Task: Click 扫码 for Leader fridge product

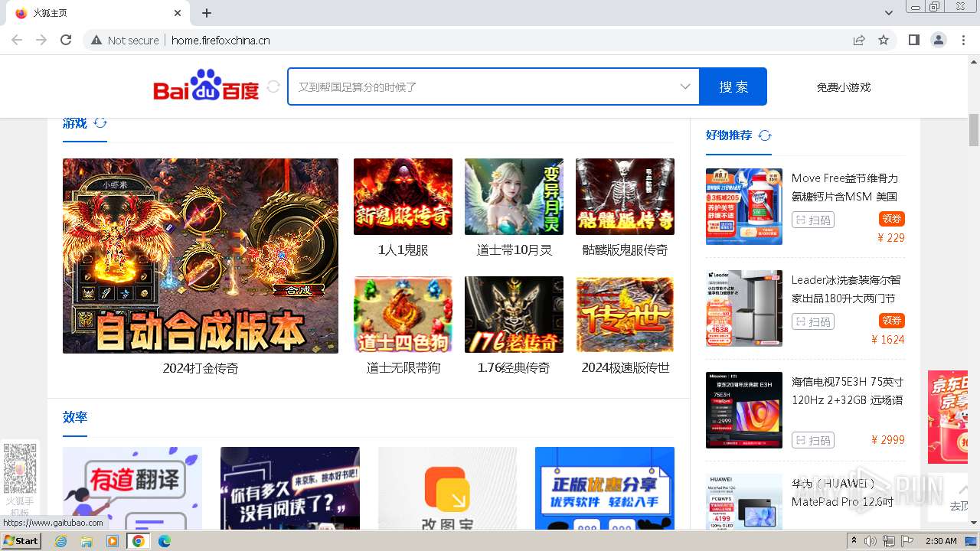Action: (x=813, y=322)
